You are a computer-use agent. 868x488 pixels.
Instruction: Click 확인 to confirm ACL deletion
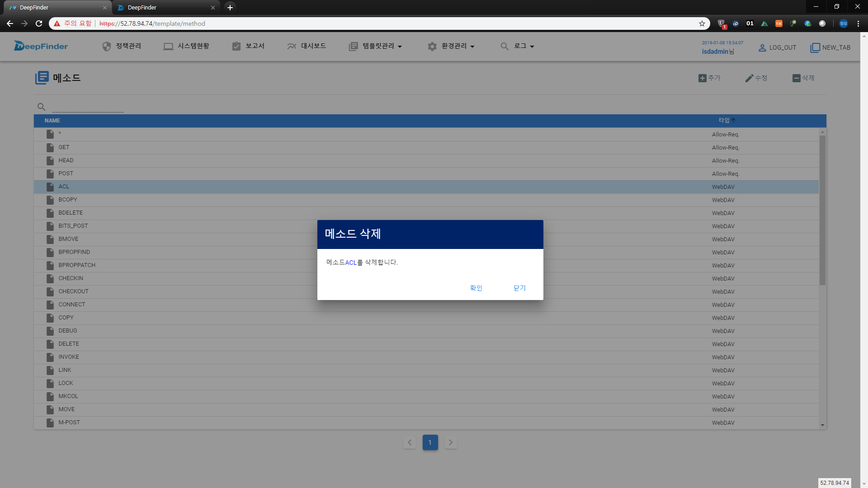476,288
